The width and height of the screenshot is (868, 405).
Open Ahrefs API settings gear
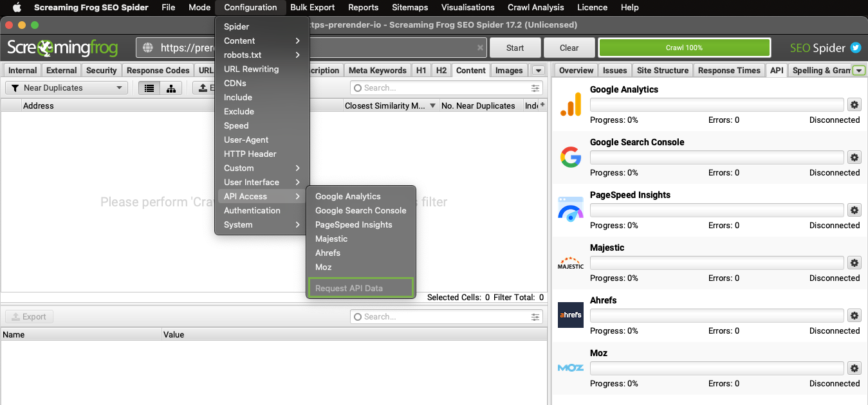[x=854, y=316]
